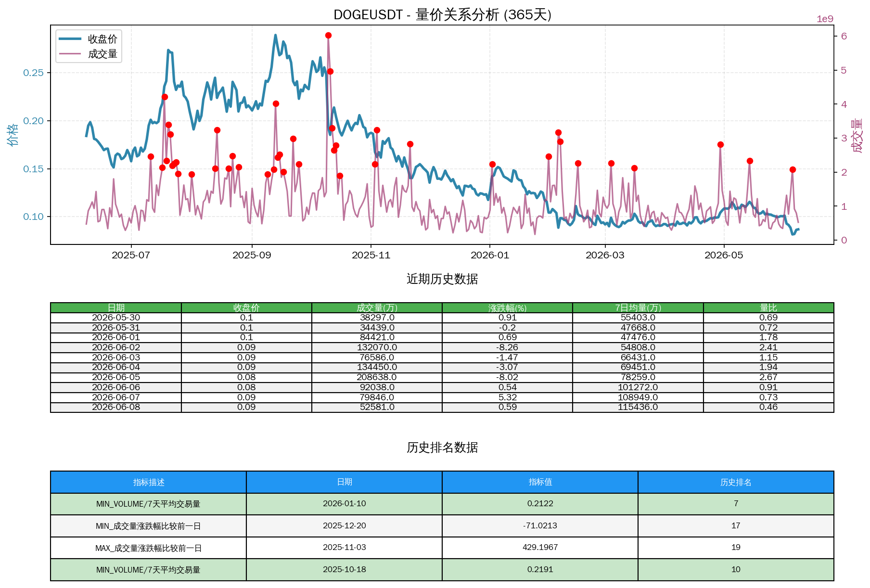Click the 429.1967 indicator value cell

[x=540, y=548]
